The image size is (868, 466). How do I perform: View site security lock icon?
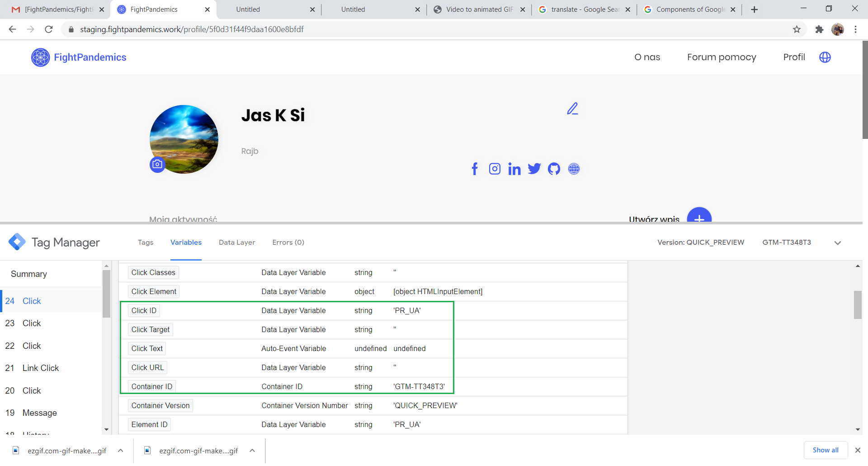coord(71,29)
